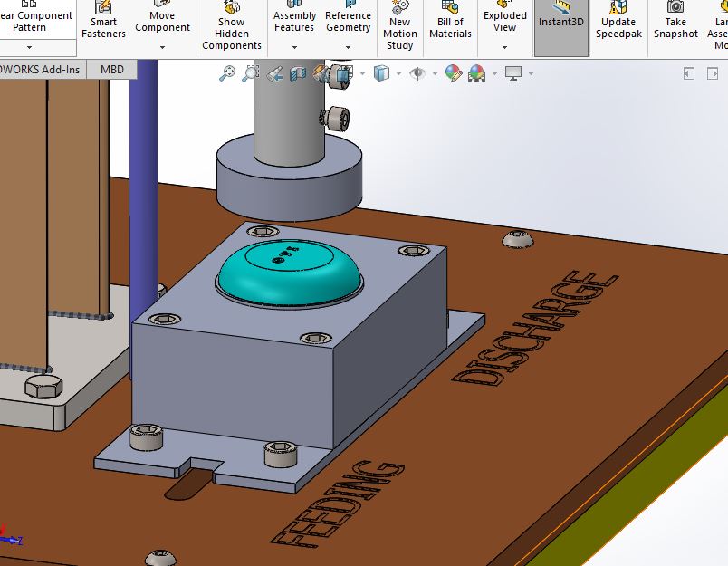Open Reference Geometry tool
728x566 pixels.
point(348,17)
